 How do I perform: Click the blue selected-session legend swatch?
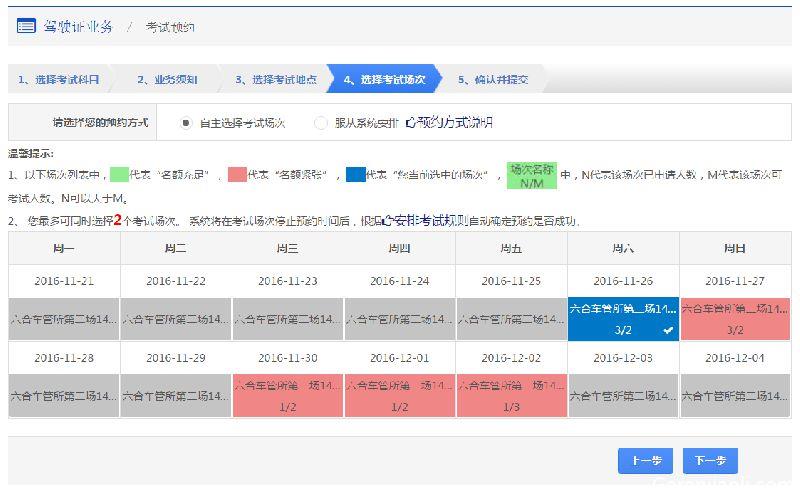pyautogui.click(x=355, y=175)
